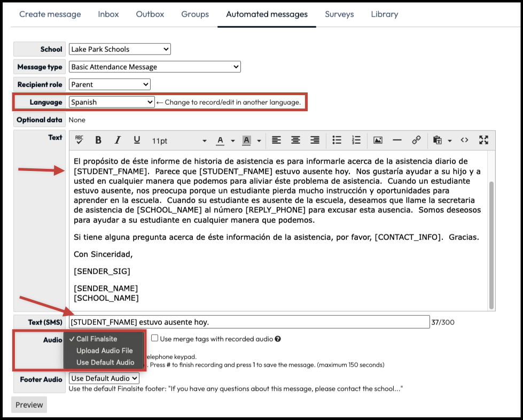Insert an image into the message body
This screenshot has height=420, width=523.
coord(378,140)
